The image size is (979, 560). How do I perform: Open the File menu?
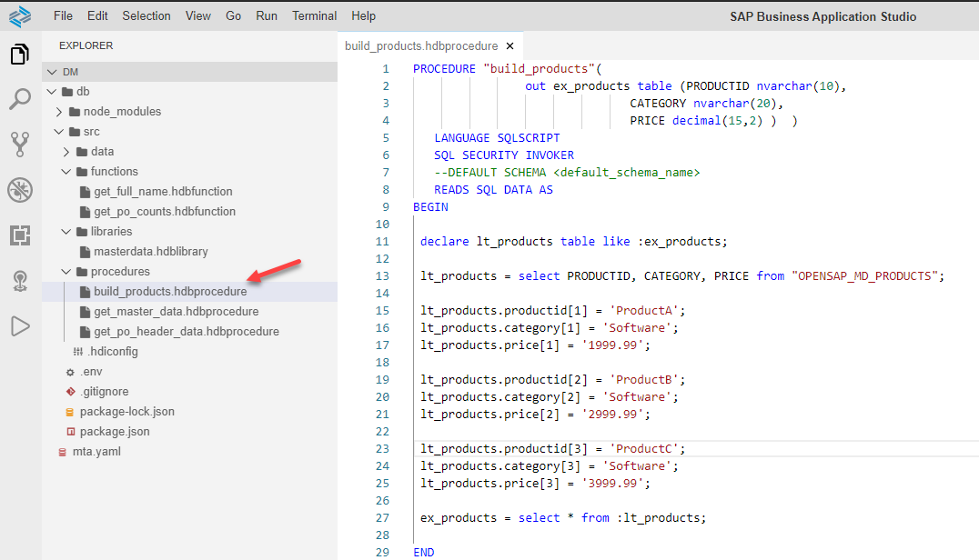(63, 16)
